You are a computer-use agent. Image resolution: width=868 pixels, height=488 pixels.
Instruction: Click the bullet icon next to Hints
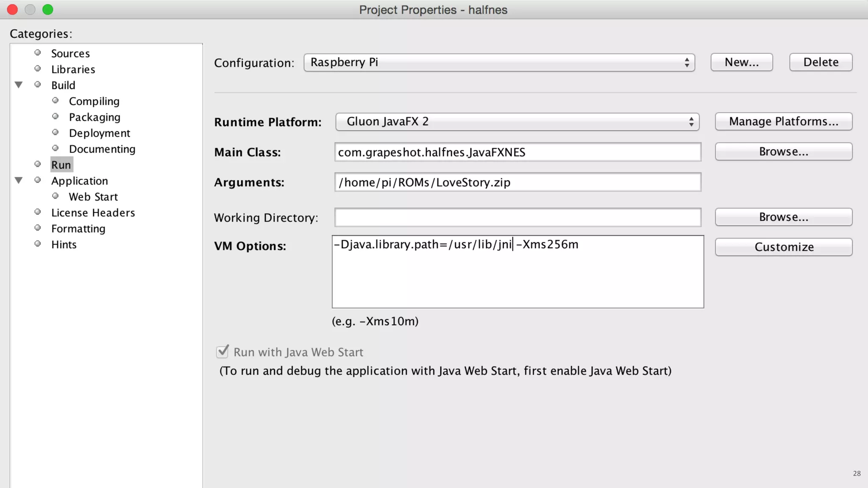tap(38, 244)
